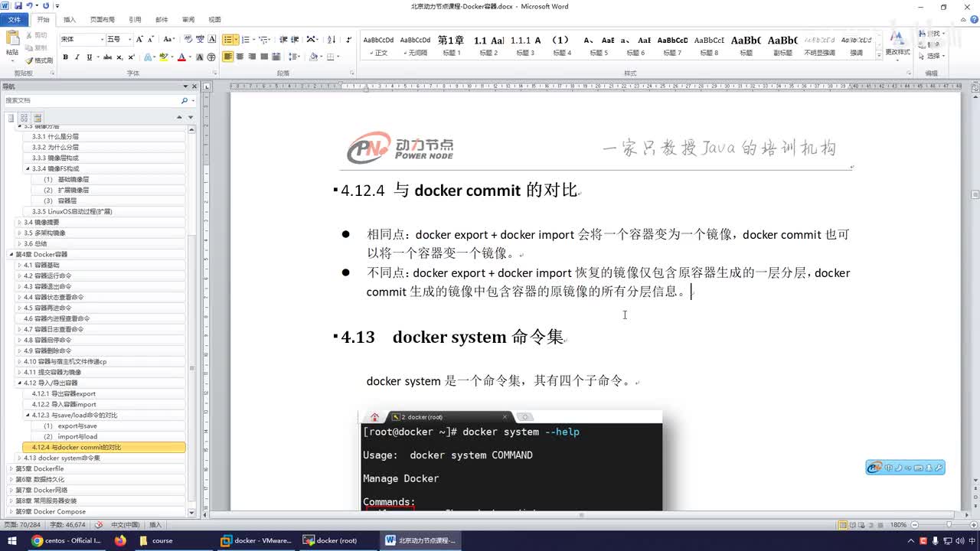Viewport: 980px width, 551px height.
Task: Click the paragraph Shading color bucket
Action: pos(314,57)
